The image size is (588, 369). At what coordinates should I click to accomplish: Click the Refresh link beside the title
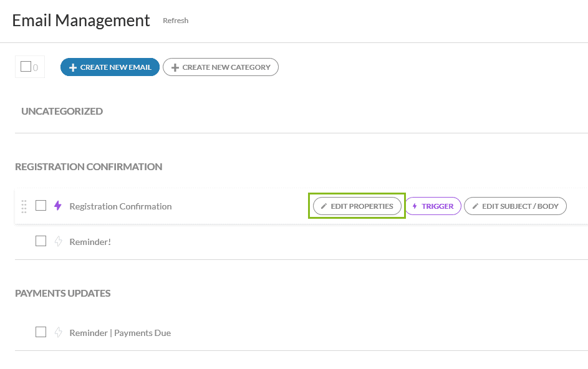click(x=175, y=21)
